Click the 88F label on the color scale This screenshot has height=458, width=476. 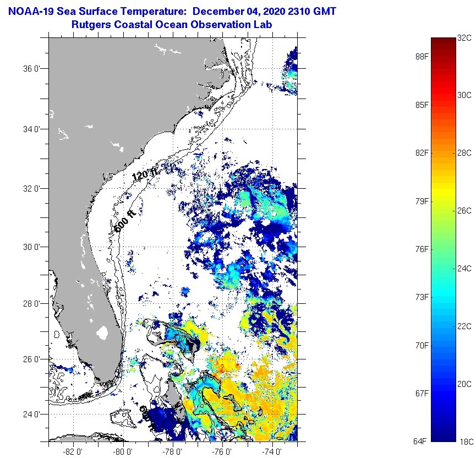click(x=422, y=57)
